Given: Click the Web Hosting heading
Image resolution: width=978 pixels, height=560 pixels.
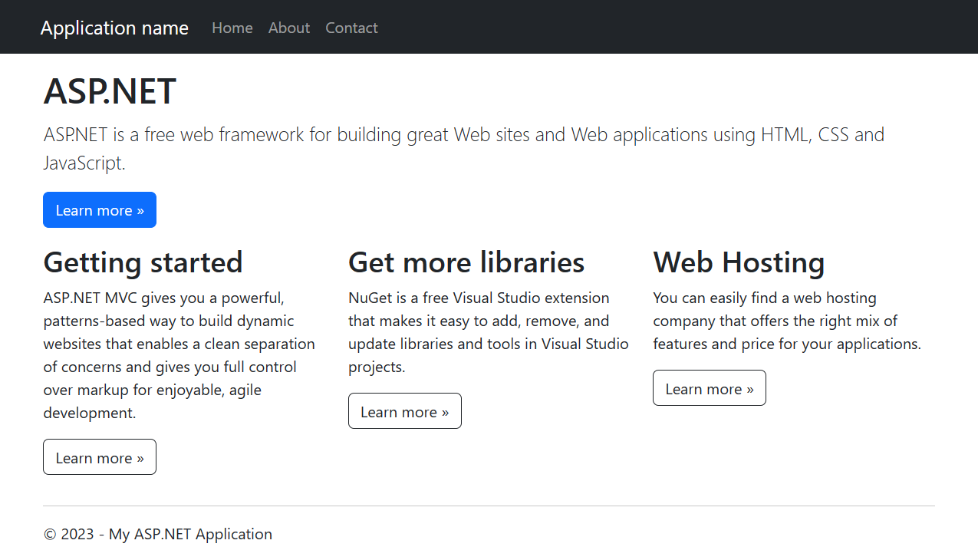Looking at the screenshot, I should (x=739, y=262).
